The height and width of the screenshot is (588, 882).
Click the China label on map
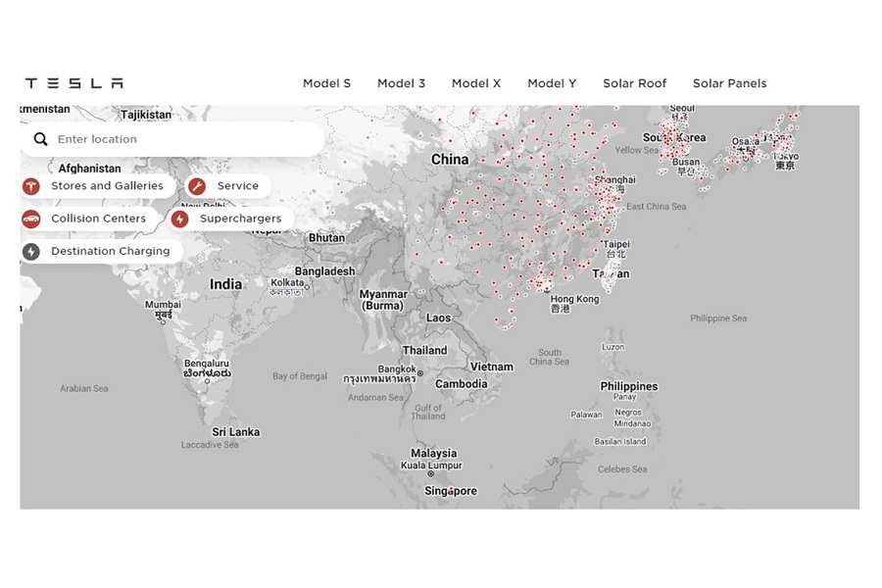click(450, 160)
